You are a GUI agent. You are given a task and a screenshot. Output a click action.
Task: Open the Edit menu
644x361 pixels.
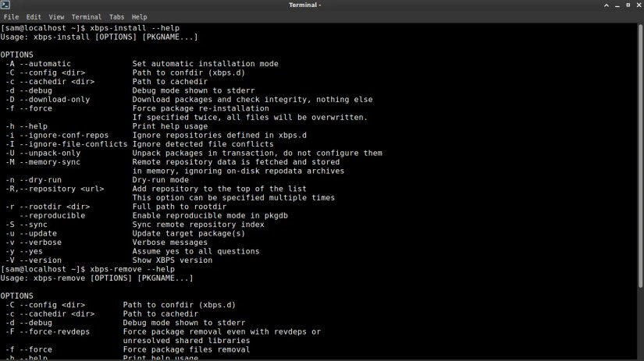point(34,17)
